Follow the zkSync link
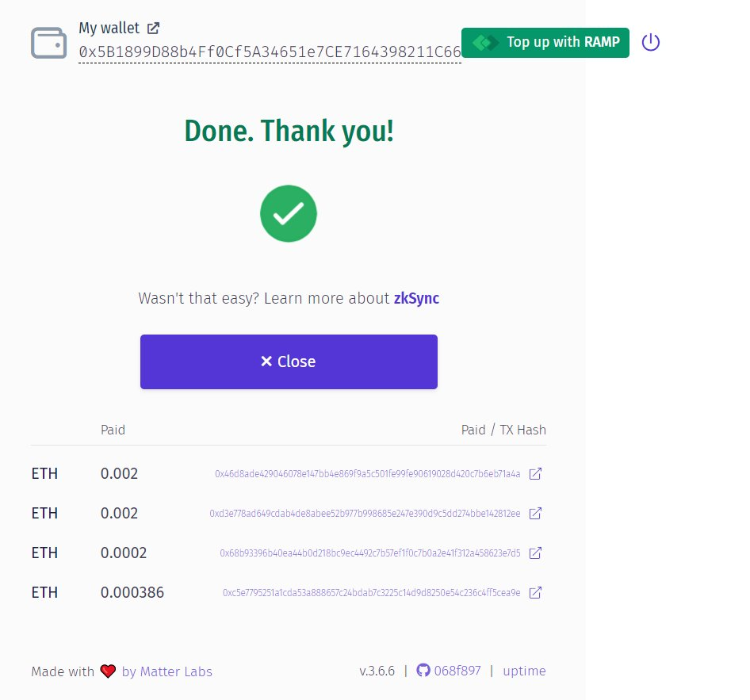The width and height of the screenshot is (750, 700). 416,299
